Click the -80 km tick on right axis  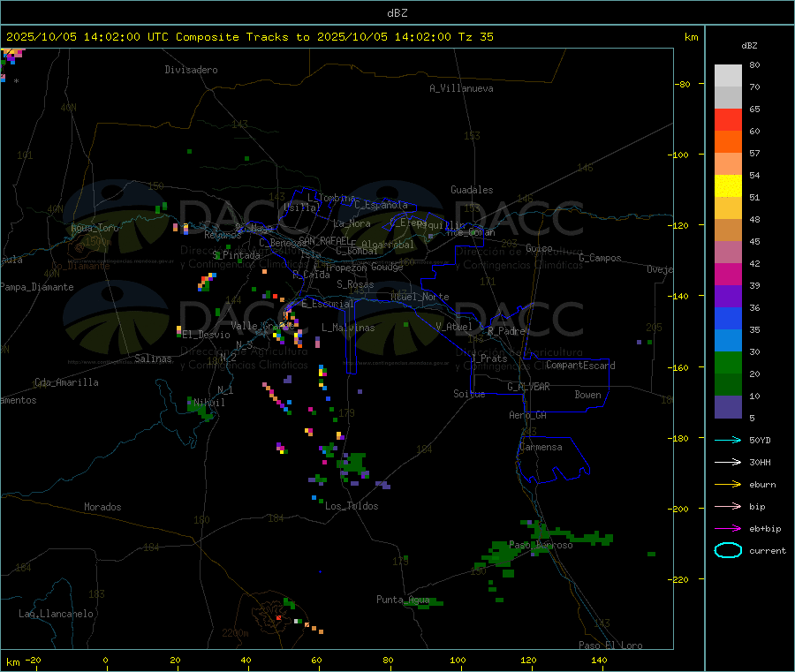683,84
